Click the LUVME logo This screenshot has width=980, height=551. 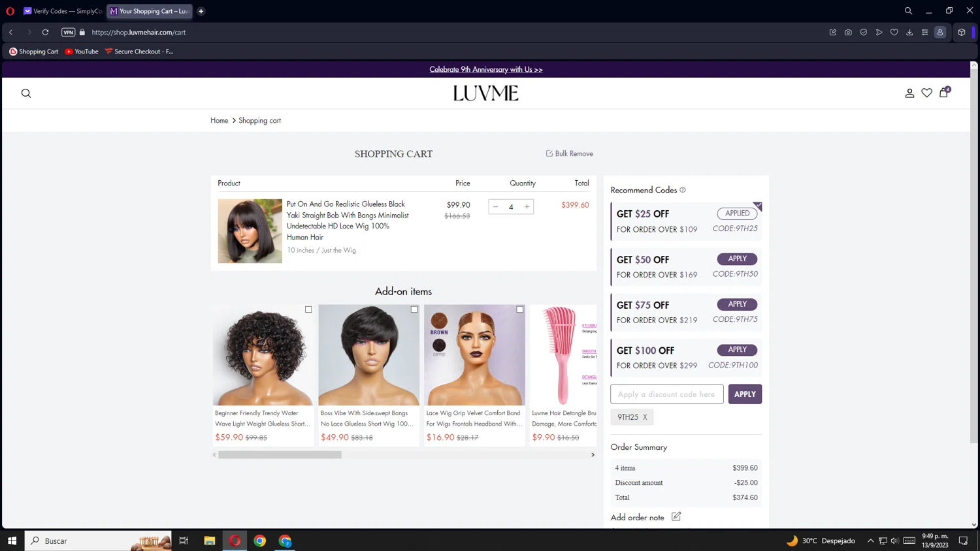486,93
